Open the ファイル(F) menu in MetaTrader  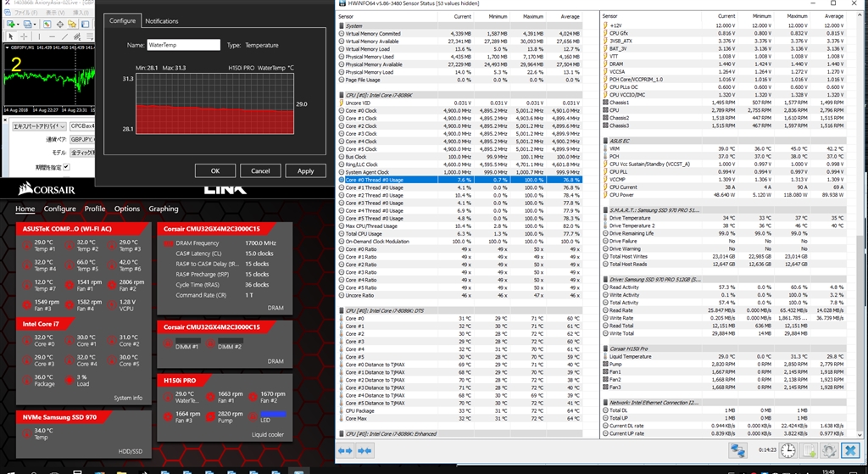pyautogui.click(x=25, y=12)
